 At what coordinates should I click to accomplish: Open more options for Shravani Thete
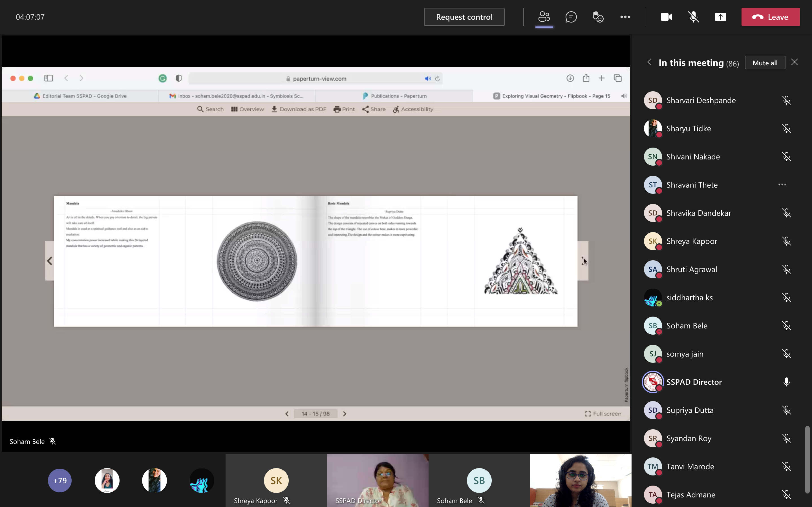tap(782, 185)
